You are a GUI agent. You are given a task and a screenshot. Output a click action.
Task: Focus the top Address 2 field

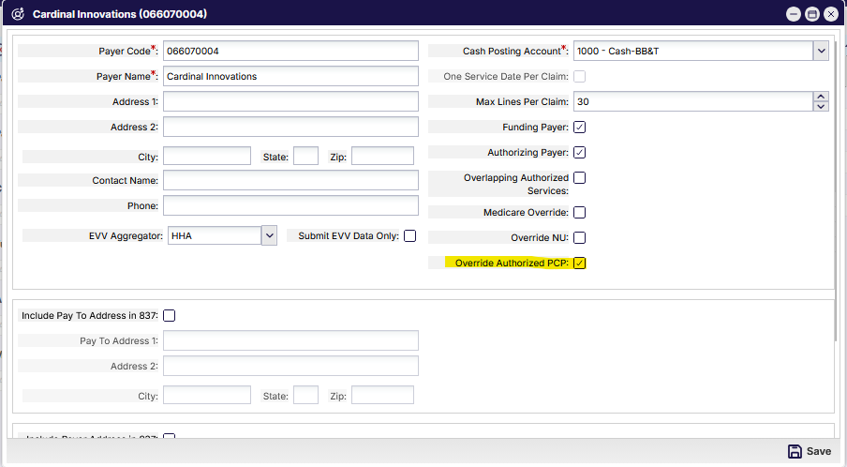291,127
